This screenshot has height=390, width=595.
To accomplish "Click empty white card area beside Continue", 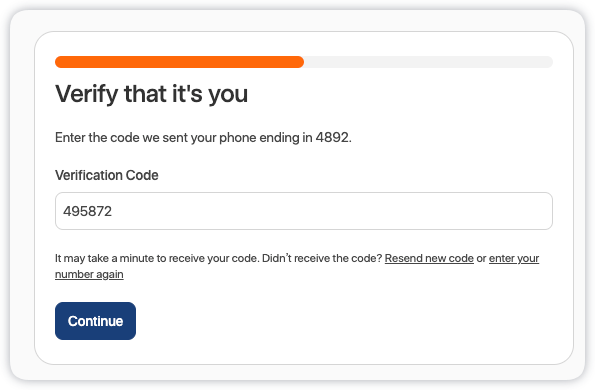I will pyautogui.click(x=342, y=321).
